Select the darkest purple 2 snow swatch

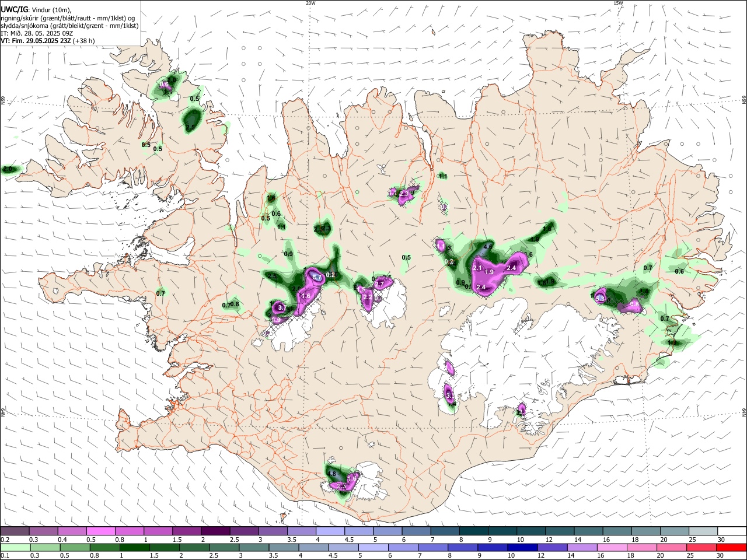point(215,531)
